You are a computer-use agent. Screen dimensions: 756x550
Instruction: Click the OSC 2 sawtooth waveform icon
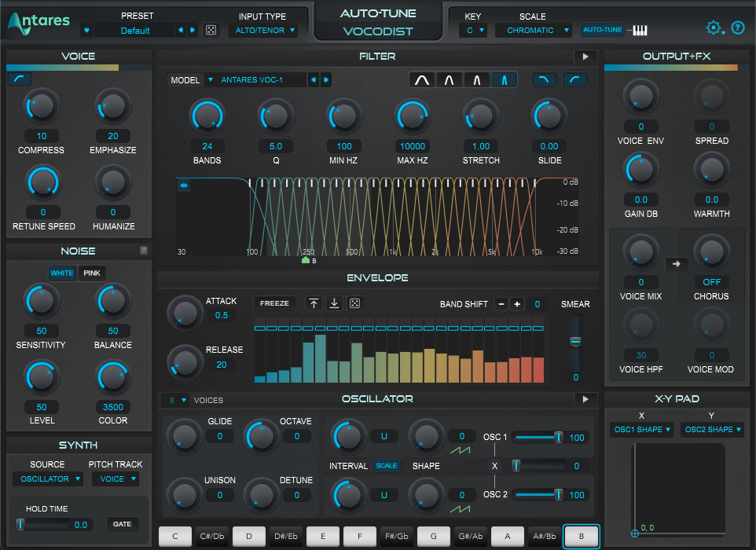click(460, 509)
